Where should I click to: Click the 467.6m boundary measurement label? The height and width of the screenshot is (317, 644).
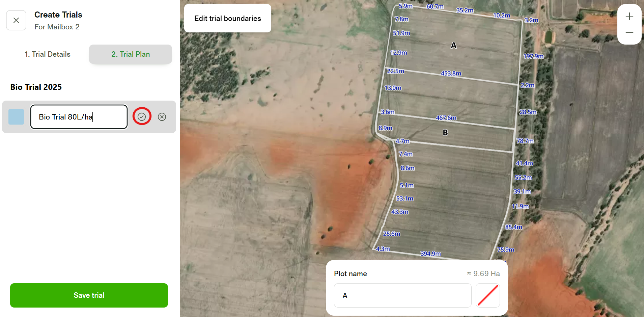(446, 118)
